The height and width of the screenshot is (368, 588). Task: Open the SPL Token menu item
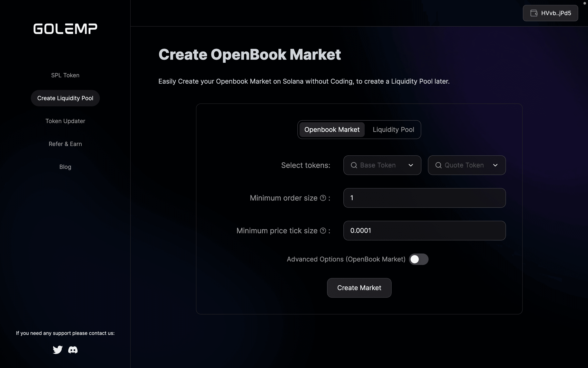[x=65, y=75]
